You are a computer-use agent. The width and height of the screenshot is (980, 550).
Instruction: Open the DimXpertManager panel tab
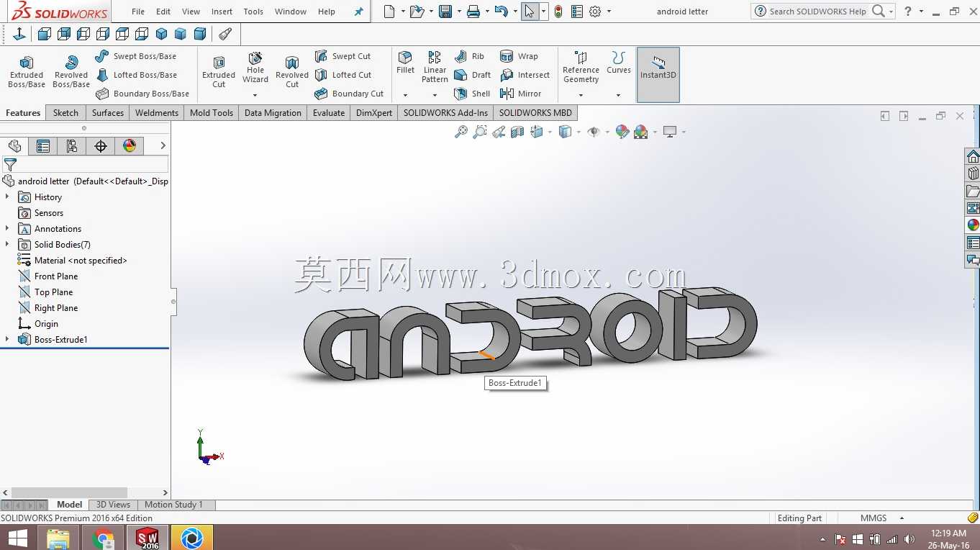(x=101, y=146)
